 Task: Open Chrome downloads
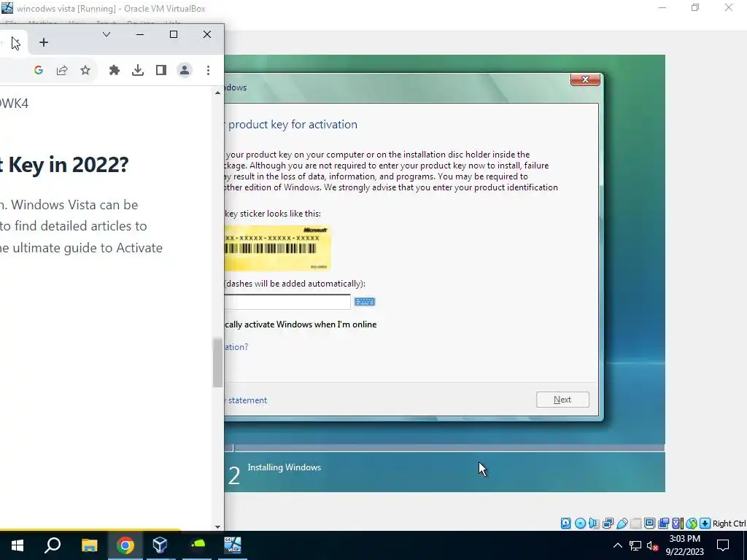(138, 71)
